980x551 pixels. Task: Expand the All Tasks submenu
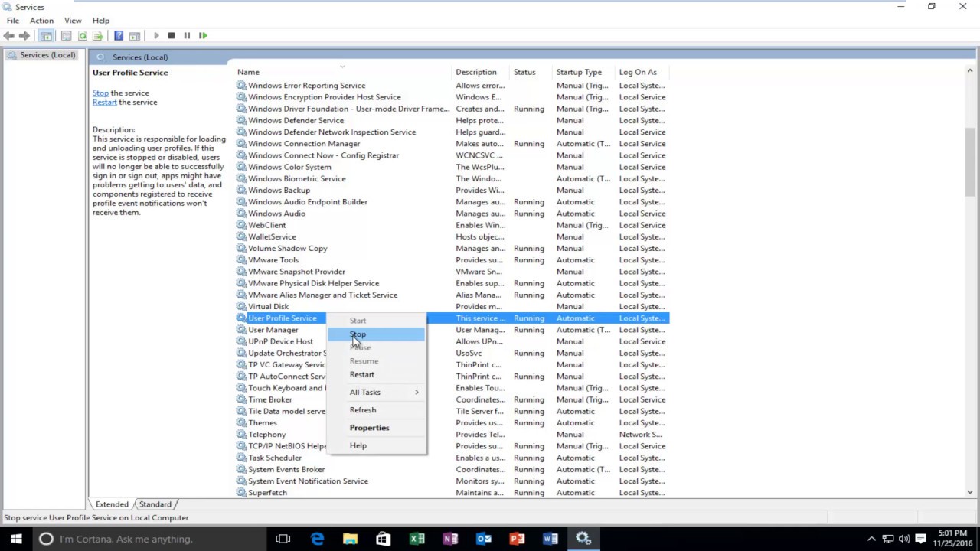click(377, 393)
